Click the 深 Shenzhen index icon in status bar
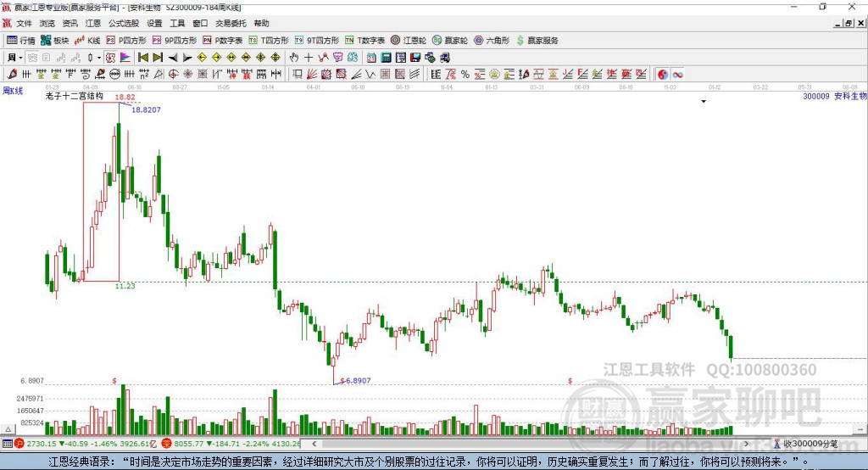Screen dimensions: 868x470 tap(167, 444)
